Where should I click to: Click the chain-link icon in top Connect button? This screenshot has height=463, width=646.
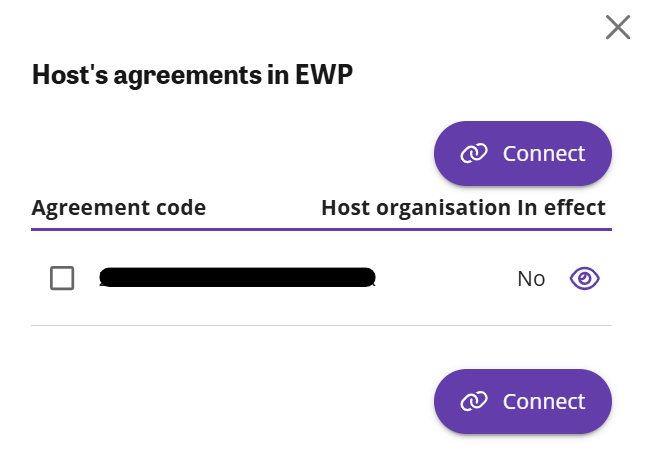tap(473, 154)
